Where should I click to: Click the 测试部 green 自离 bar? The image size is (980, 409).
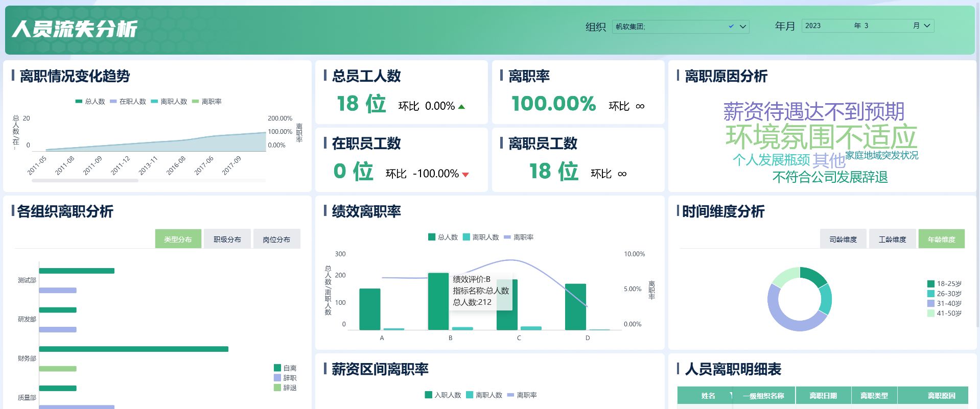(x=77, y=271)
